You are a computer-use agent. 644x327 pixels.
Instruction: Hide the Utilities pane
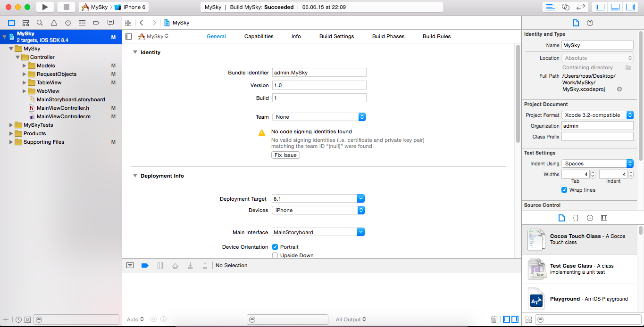[630, 7]
